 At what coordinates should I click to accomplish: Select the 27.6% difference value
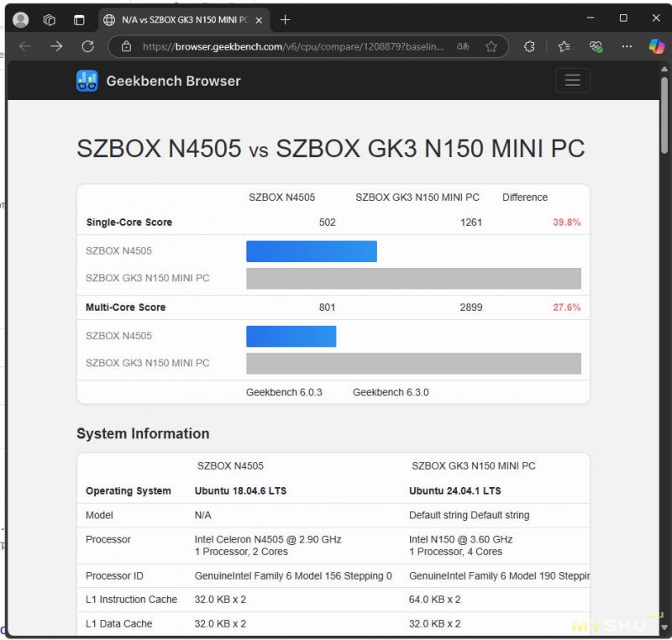point(566,307)
